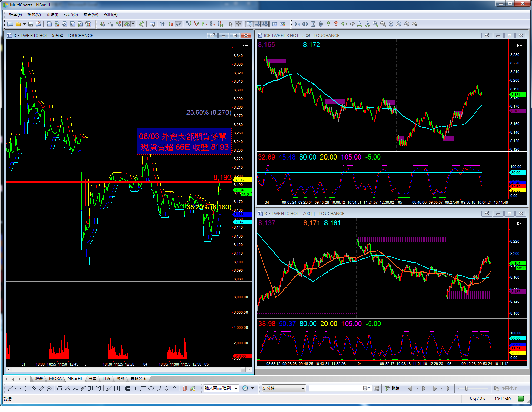Click the detach window button of 5 點 chart
The image size is (532, 412).
[x=487, y=35]
